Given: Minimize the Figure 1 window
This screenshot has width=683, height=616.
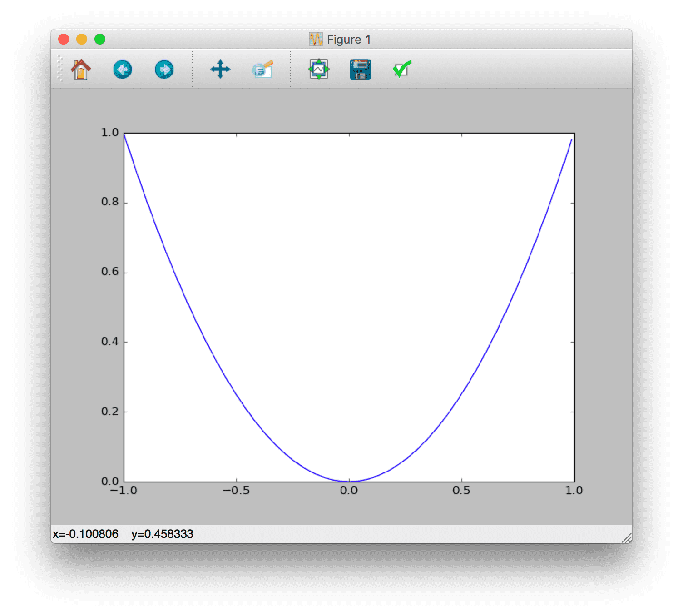Looking at the screenshot, I should (82, 40).
